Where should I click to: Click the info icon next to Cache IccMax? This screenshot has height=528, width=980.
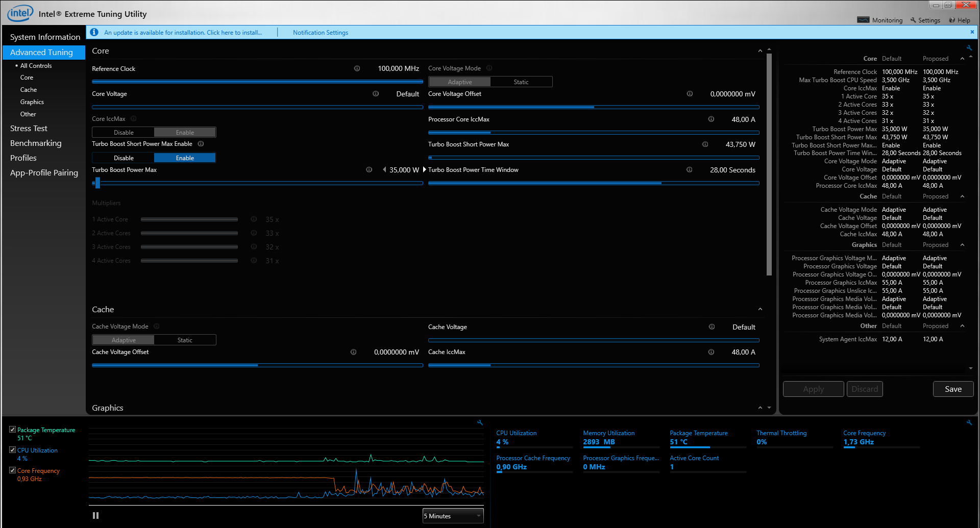pos(711,352)
